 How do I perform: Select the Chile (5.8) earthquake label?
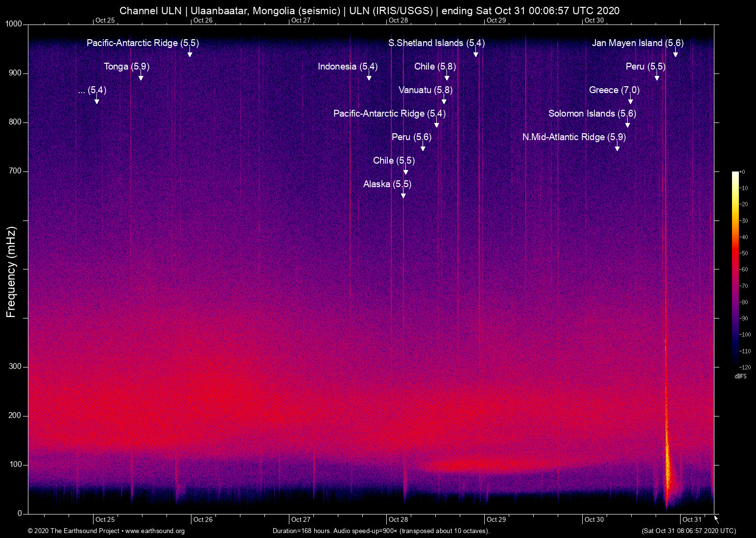(x=436, y=67)
